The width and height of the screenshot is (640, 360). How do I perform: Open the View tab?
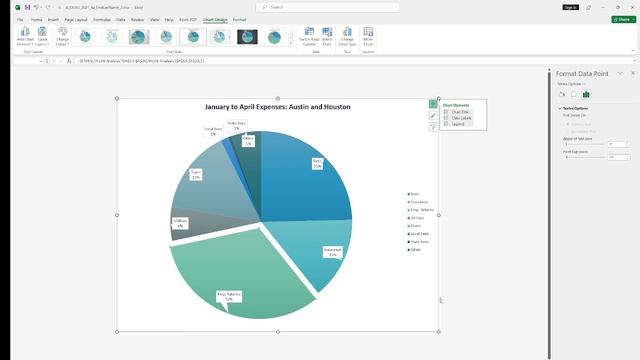pos(154,20)
